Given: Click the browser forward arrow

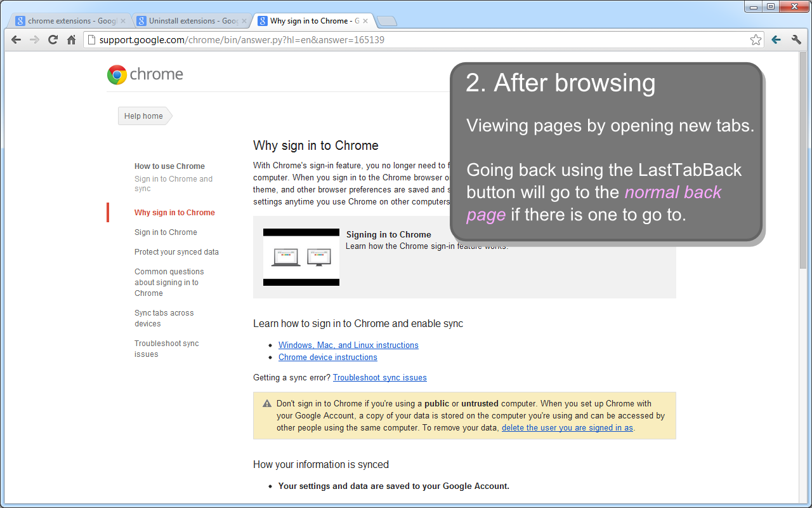Looking at the screenshot, I should click(x=35, y=39).
